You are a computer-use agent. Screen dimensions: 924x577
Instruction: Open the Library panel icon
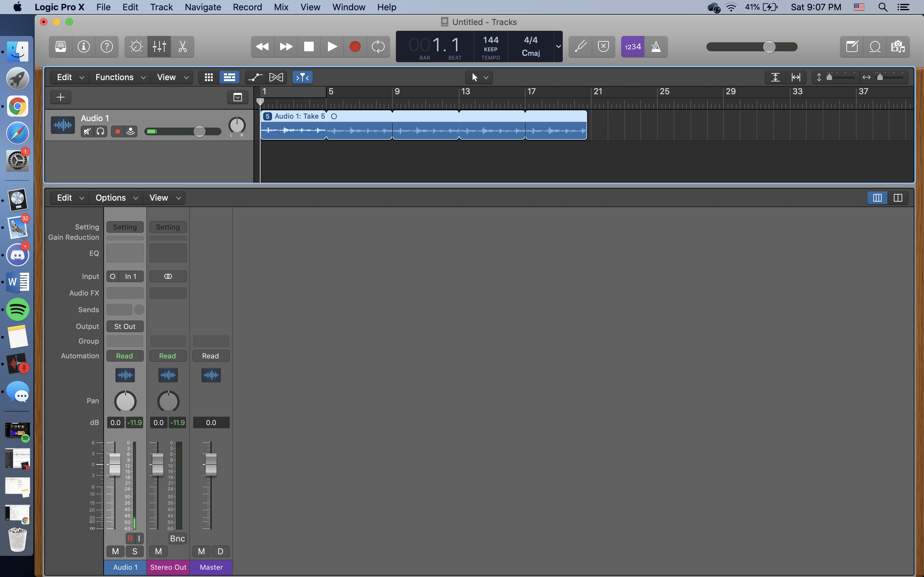click(x=60, y=46)
